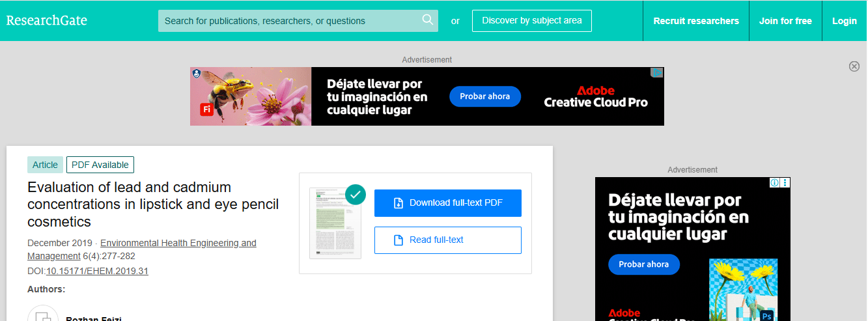This screenshot has height=321, width=868.
Task: Open Recruit researchers in the top navigation
Action: [695, 21]
